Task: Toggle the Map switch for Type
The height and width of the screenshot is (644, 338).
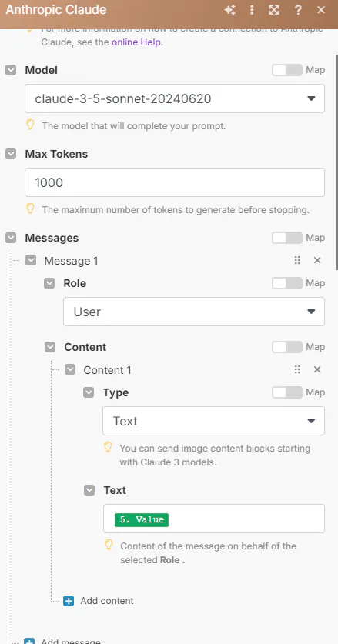Action: tap(287, 392)
